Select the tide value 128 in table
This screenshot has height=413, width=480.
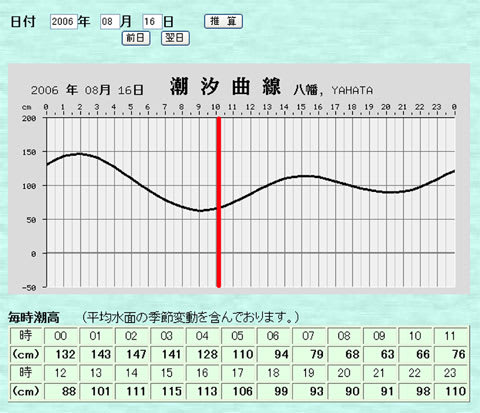point(203,354)
